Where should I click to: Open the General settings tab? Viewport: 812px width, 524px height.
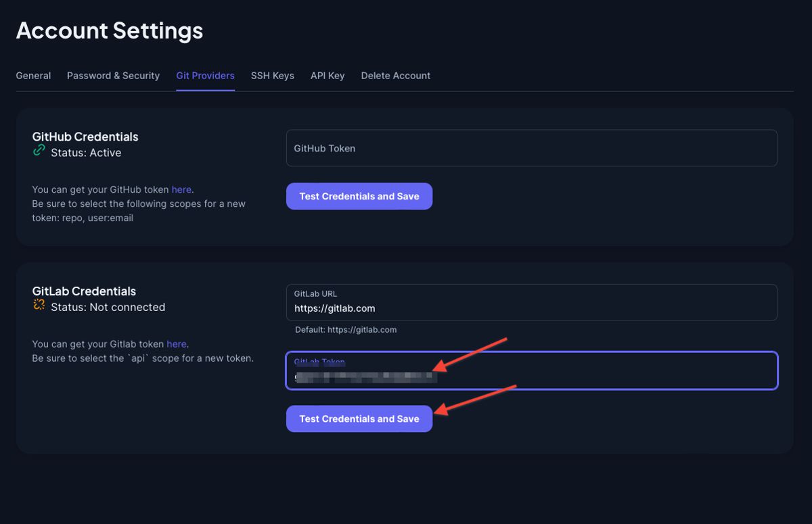[33, 76]
